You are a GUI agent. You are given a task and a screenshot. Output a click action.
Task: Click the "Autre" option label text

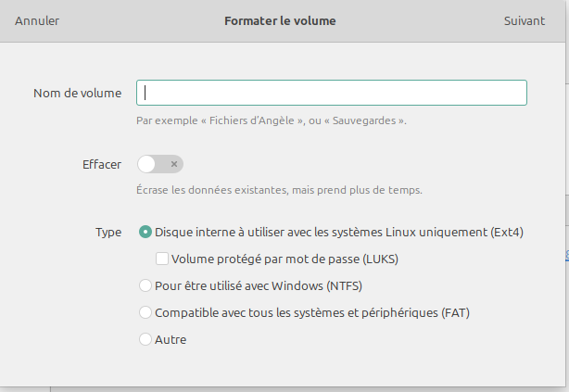[171, 339]
